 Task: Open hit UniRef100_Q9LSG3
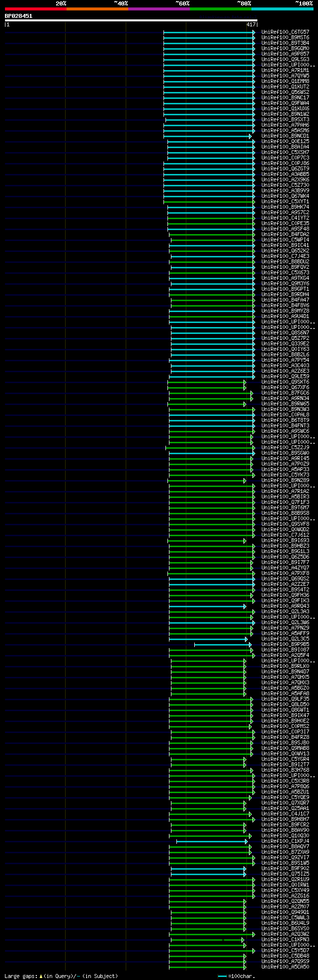(285, 59)
